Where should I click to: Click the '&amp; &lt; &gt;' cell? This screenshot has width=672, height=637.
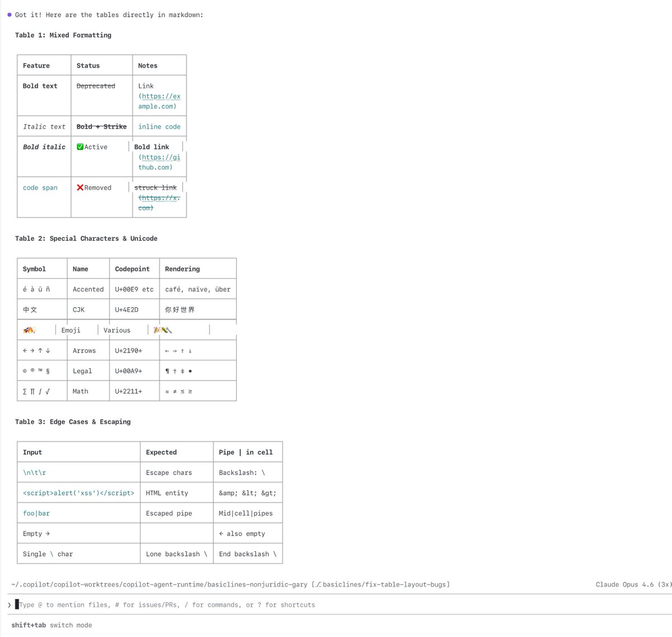(x=248, y=493)
